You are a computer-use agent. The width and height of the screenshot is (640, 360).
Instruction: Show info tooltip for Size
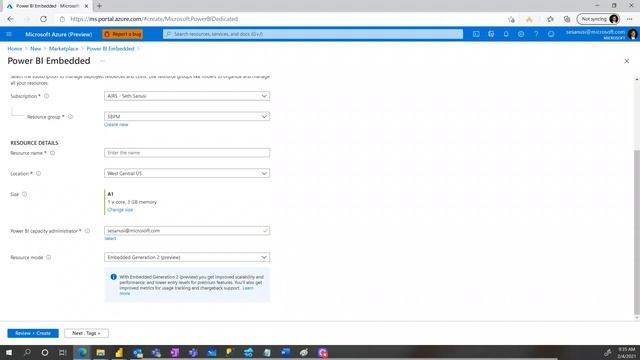24,194
